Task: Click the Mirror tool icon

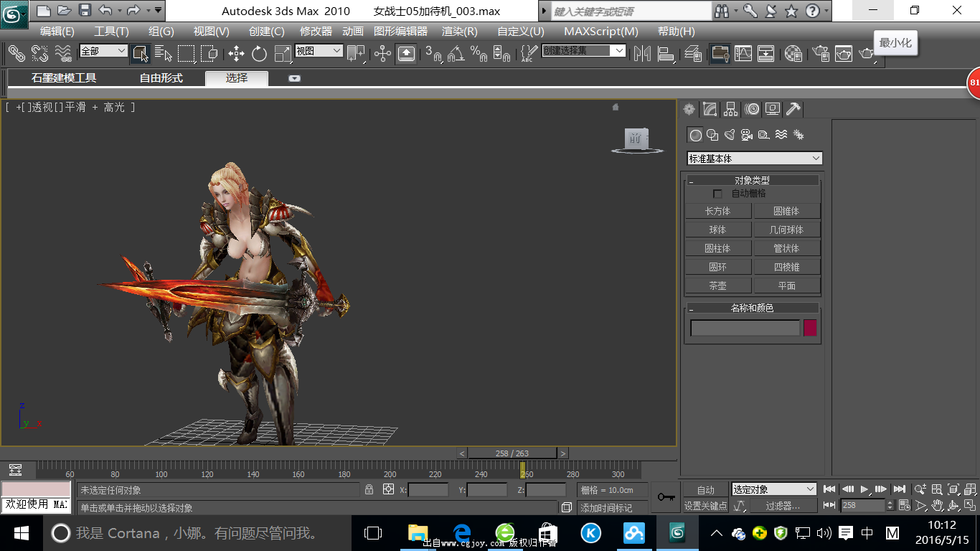Action: 642,53
